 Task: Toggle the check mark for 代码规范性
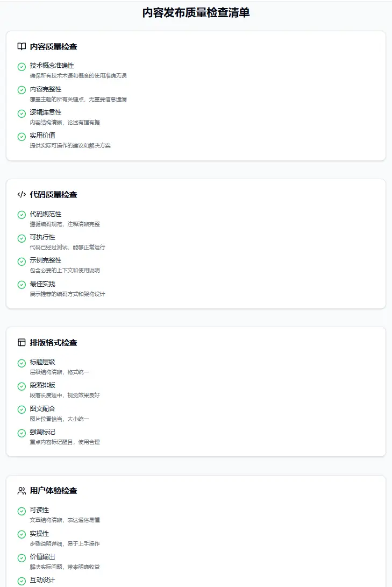click(x=22, y=215)
